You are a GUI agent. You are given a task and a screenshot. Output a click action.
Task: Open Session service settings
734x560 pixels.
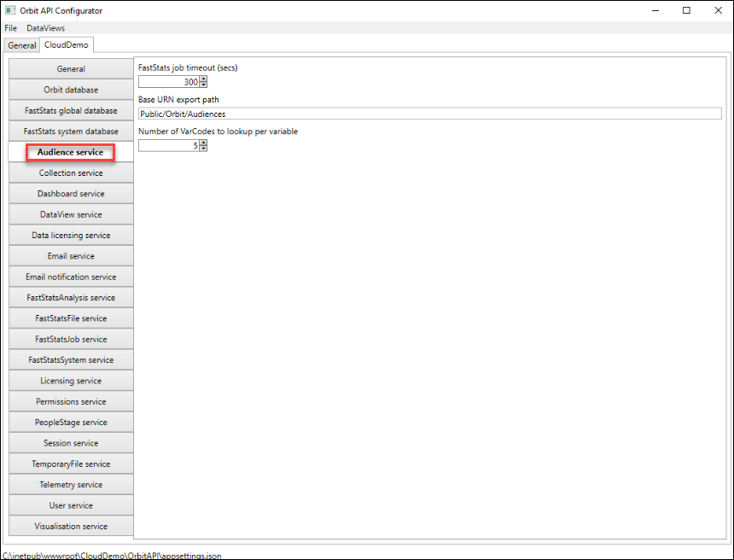[x=71, y=443]
